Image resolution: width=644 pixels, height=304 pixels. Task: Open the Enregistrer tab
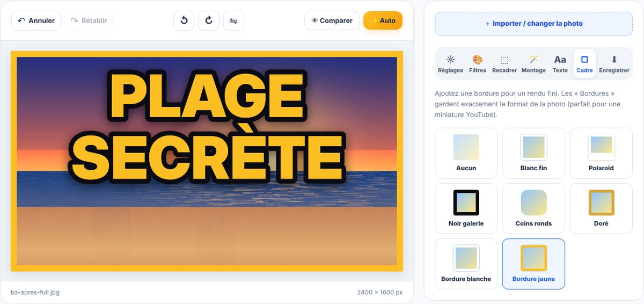pos(614,64)
